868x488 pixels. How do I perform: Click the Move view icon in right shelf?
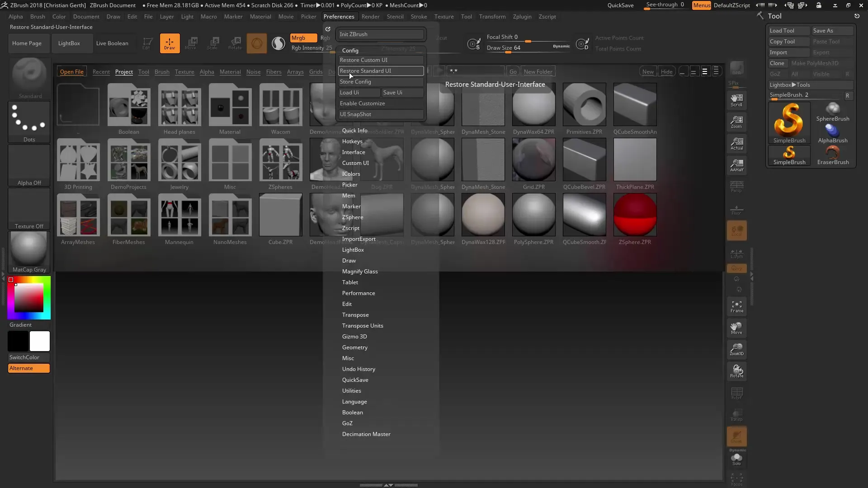[736, 328]
